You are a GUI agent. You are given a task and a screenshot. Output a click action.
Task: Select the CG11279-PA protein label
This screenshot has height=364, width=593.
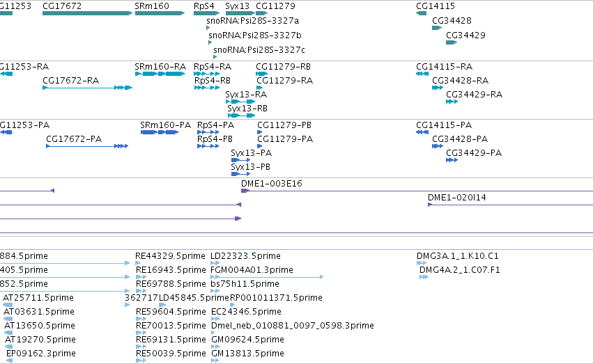click(x=285, y=139)
